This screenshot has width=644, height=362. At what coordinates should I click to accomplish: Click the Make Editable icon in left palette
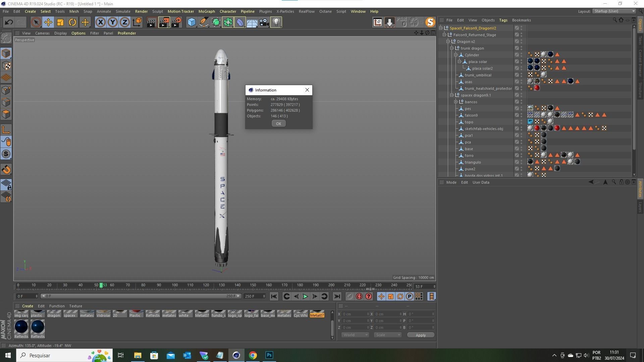click(6, 38)
